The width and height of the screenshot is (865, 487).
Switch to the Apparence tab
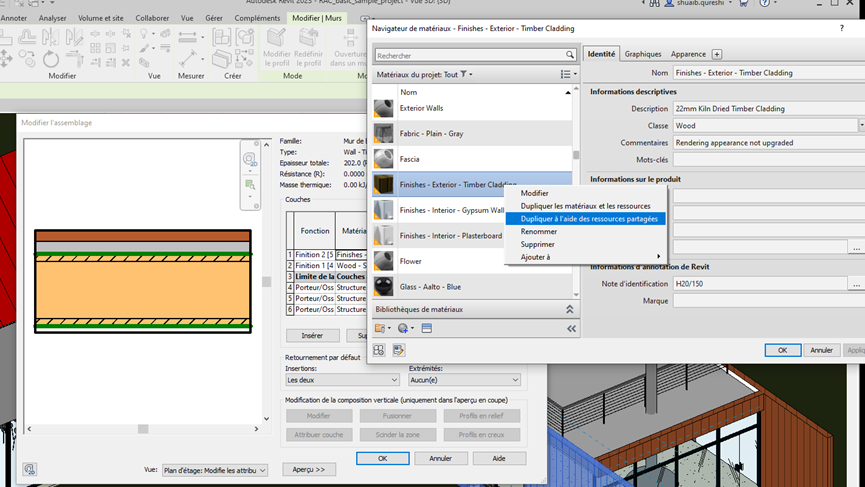(x=688, y=54)
